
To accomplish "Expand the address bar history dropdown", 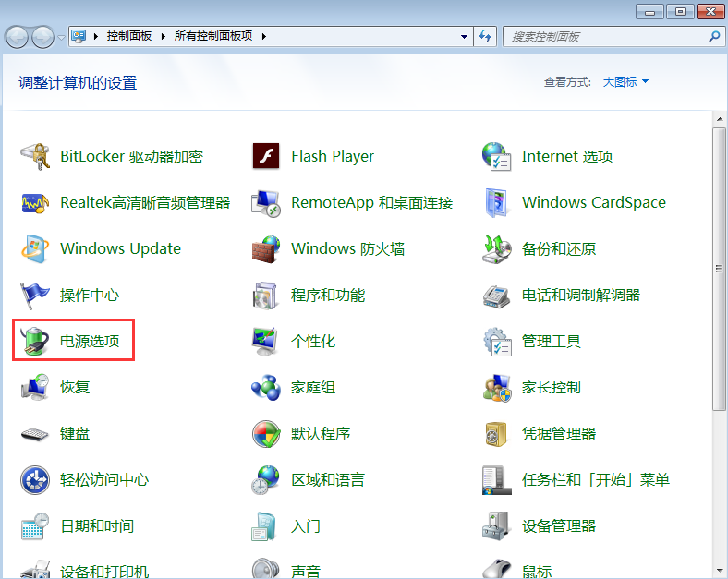I will pyautogui.click(x=464, y=36).
